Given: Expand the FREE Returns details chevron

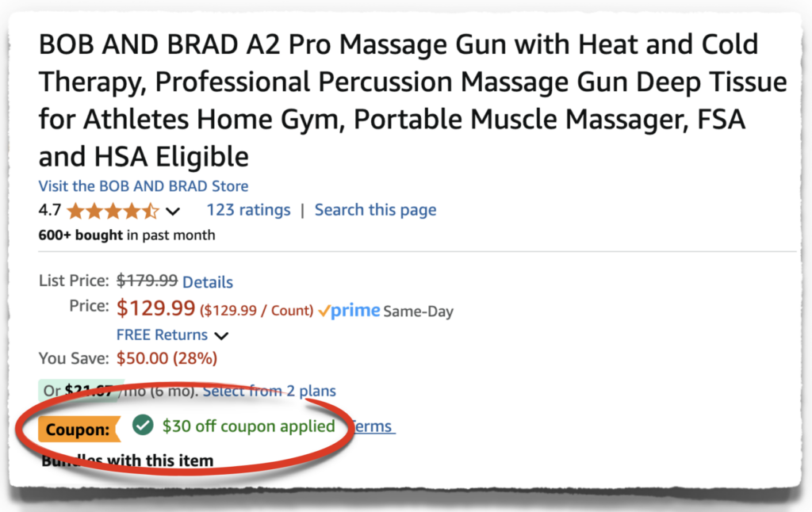Looking at the screenshot, I should coord(221,335).
